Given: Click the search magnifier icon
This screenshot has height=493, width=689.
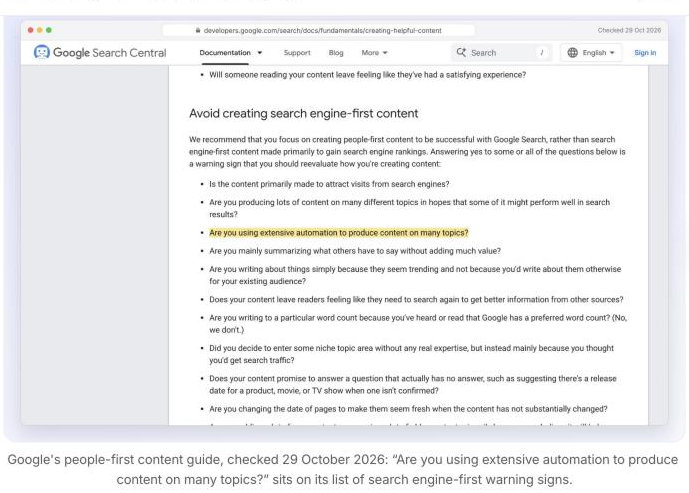Looking at the screenshot, I should click(461, 52).
